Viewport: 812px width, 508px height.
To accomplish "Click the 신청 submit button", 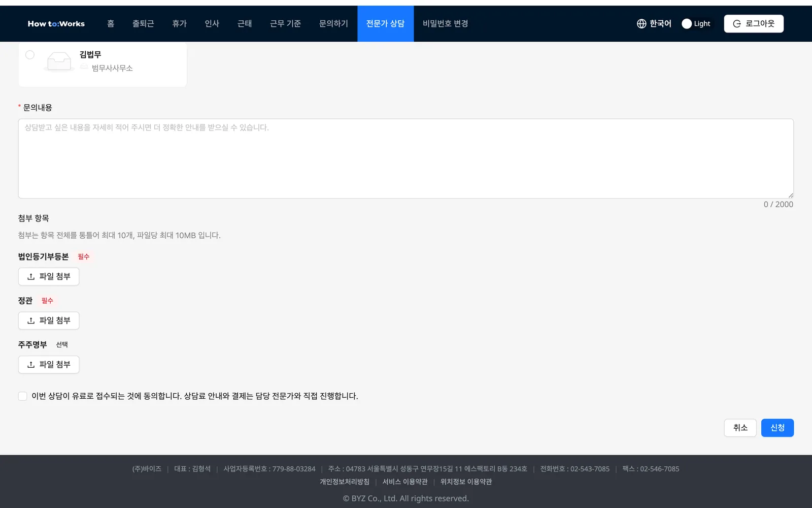I will pyautogui.click(x=777, y=428).
